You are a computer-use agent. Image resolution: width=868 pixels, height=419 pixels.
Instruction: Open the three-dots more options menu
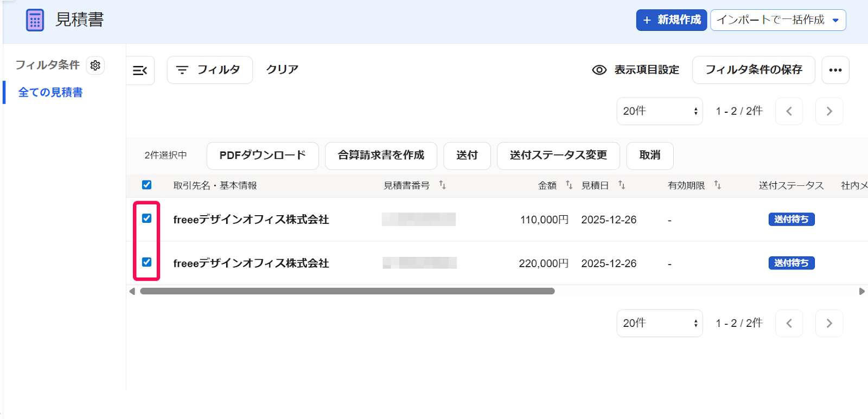(x=835, y=70)
